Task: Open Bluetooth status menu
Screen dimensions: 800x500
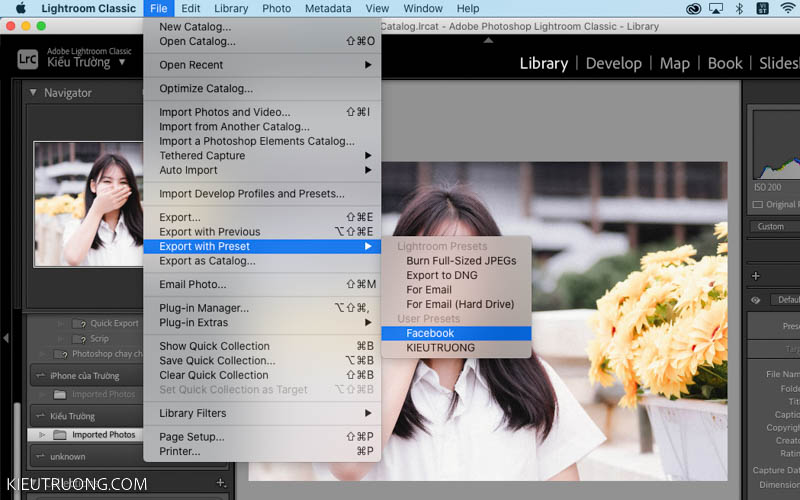Action: (739, 8)
